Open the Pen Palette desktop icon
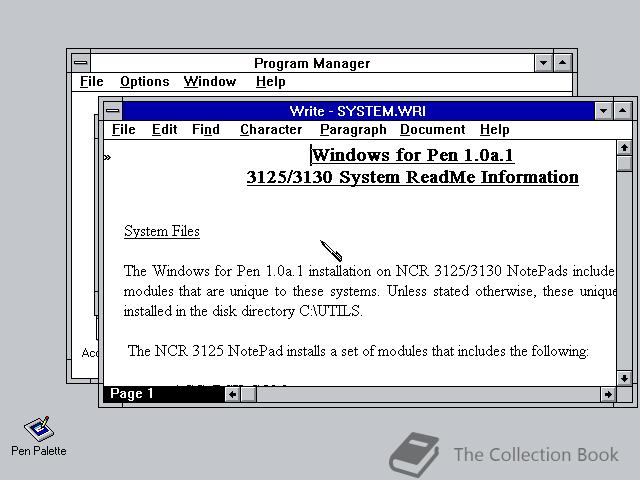This screenshot has width=640, height=480. [x=39, y=436]
